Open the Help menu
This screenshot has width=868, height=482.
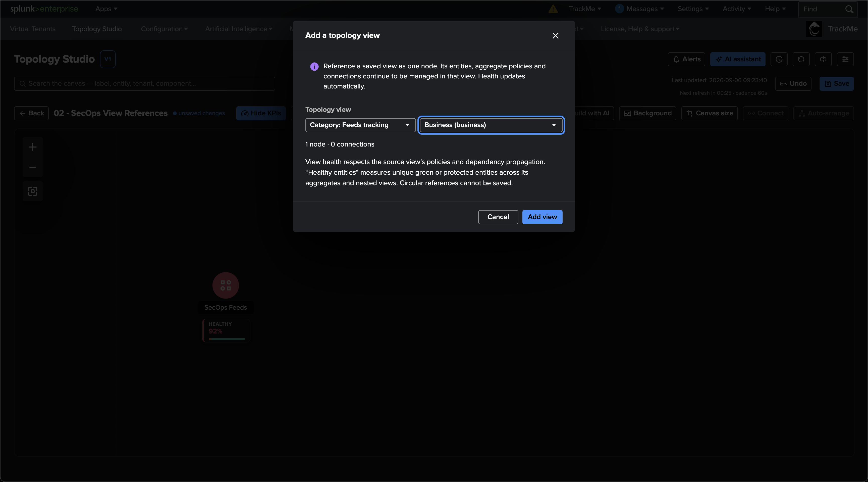(x=775, y=9)
